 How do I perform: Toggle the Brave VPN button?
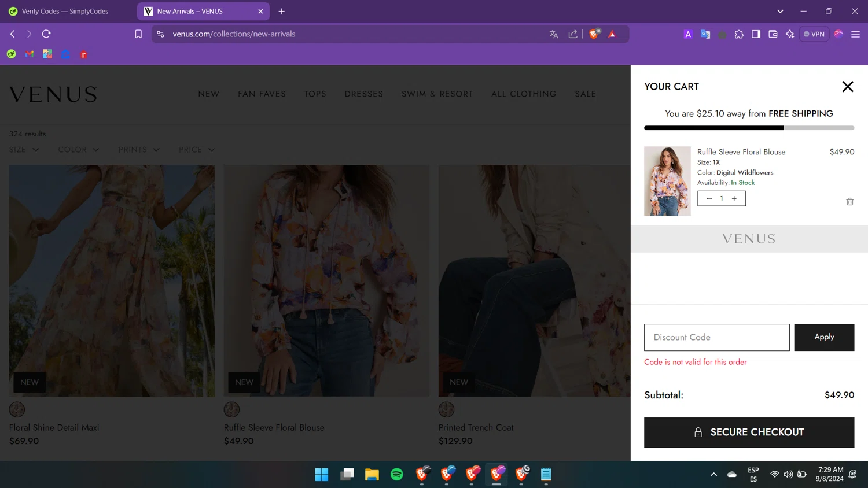click(x=814, y=34)
